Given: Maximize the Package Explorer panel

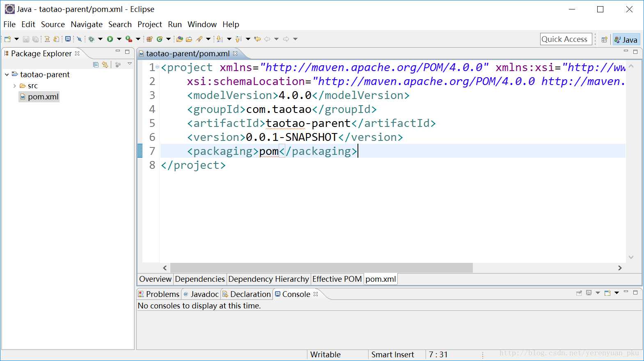Looking at the screenshot, I should [x=127, y=52].
